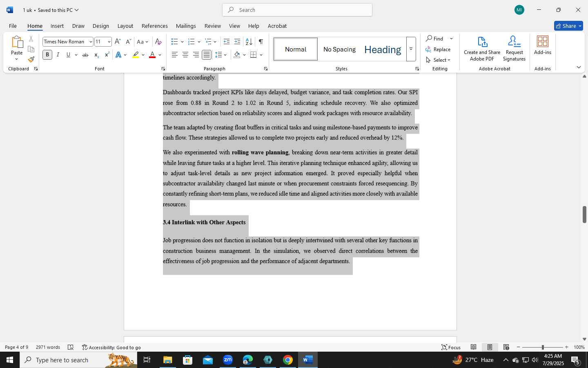This screenshot has width=588, height=368.
Task: Select the Format Painter brush
Action: pyautogui.click(x=31, y=59)
